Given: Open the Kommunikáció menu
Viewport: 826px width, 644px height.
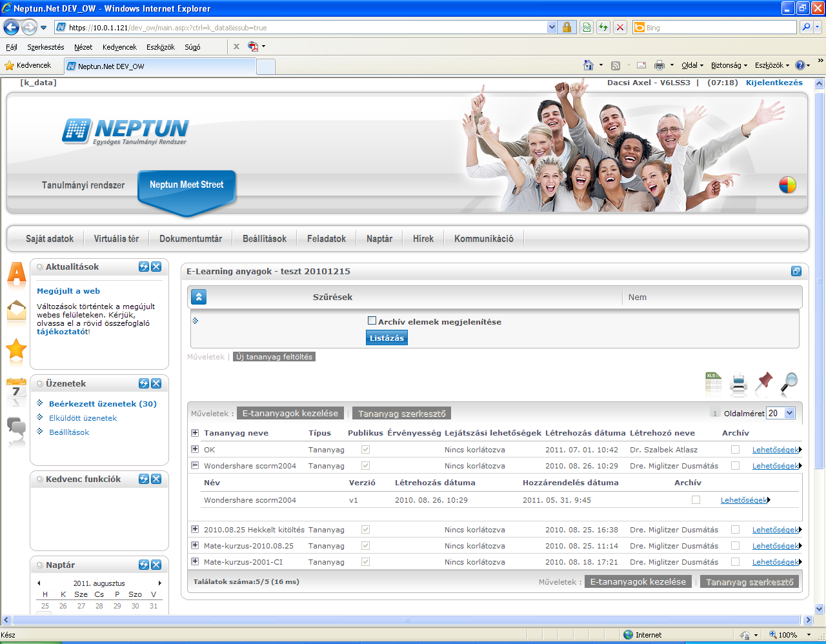Looking at the screenshot, I should [484, 239].
